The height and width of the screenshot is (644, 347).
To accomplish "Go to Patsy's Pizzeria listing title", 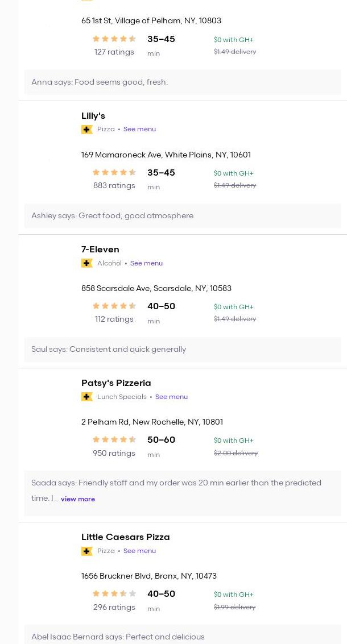I will 116,383.
